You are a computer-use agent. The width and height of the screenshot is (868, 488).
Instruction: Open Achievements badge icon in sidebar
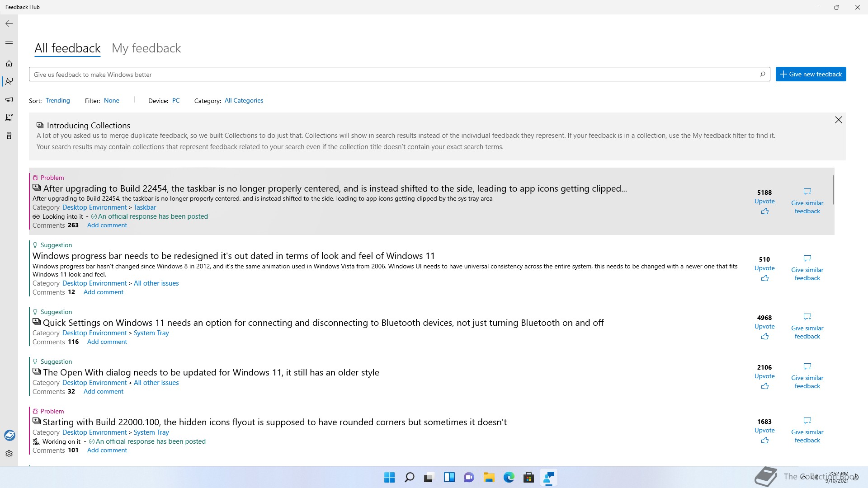tap(9, 136)
